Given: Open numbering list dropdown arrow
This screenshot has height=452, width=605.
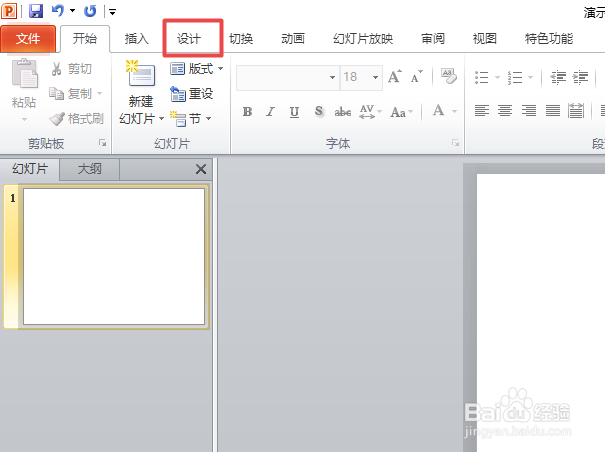Looking at the screenshot, I should pos(531,77).
